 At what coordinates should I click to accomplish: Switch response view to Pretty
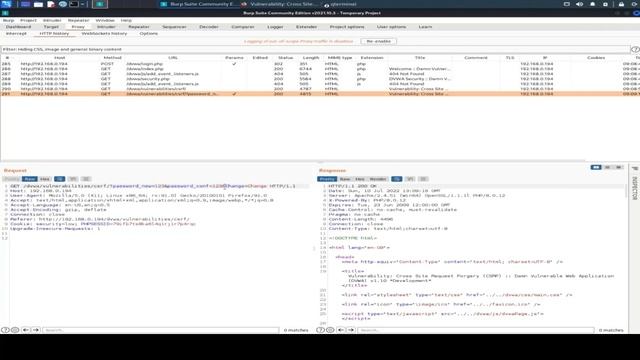327,179
